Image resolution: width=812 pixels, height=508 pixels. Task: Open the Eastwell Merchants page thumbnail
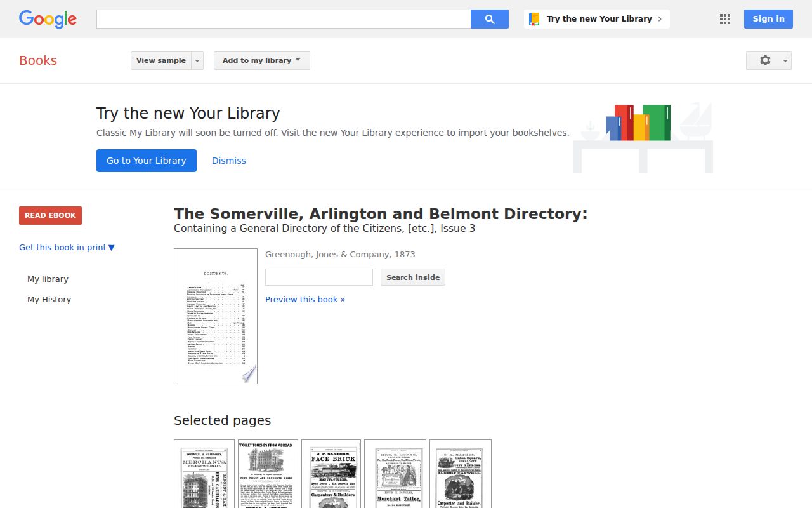(x=204, y=474)
